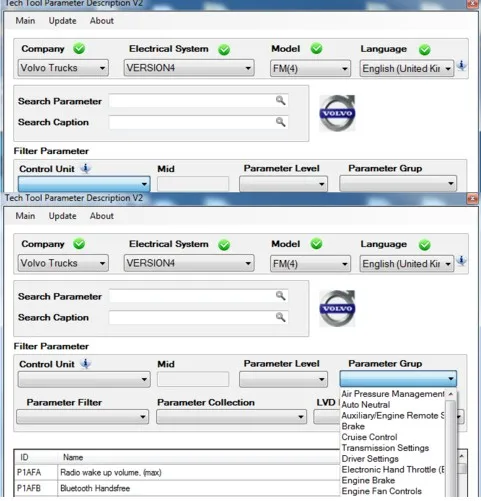Open Company dropdown in upper window
The image size is (481, 501).
coord(63,68)
